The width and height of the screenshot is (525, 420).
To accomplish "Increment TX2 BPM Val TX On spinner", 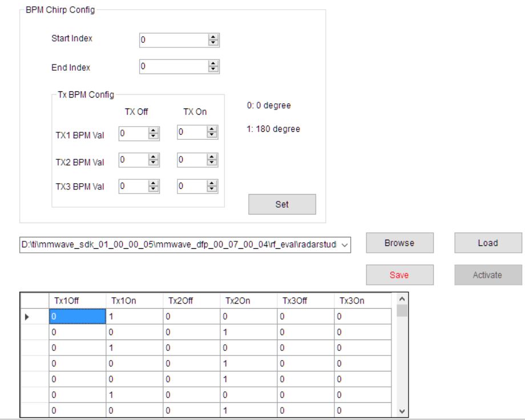I will pyautogui.click(x=212, y=157).
